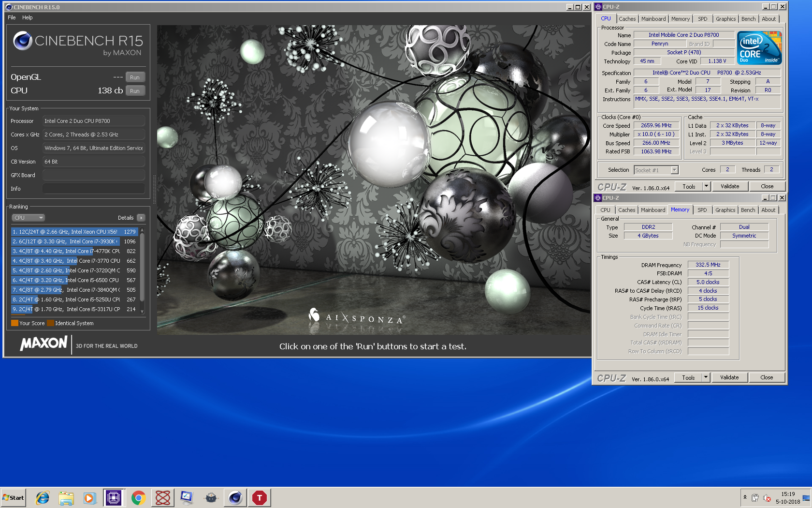This screenshot has width=812, height=508.
Task: Run the CPU benchmark test
Action: (135, 91)
